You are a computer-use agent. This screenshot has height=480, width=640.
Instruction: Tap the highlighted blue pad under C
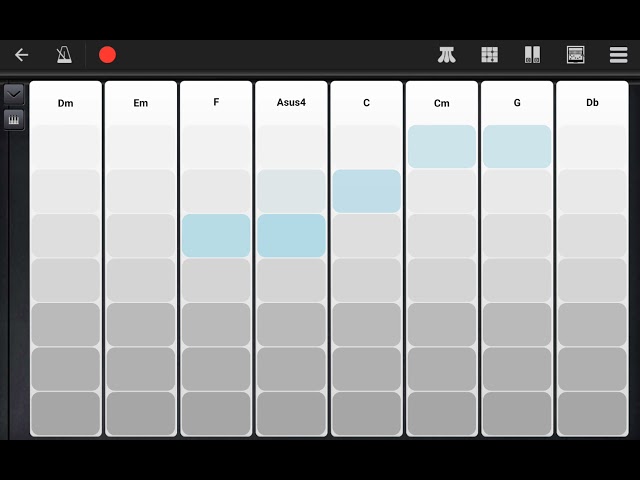(x=367, y=191)
